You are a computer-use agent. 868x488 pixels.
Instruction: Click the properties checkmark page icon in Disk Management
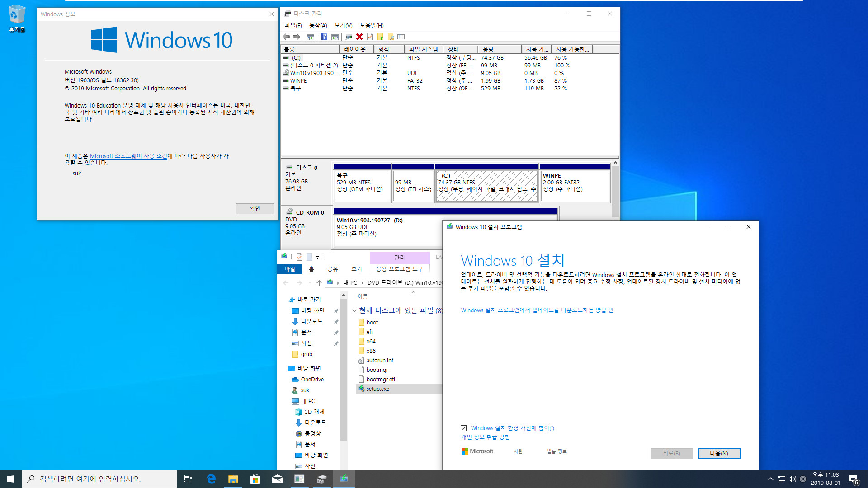point(370,37)
